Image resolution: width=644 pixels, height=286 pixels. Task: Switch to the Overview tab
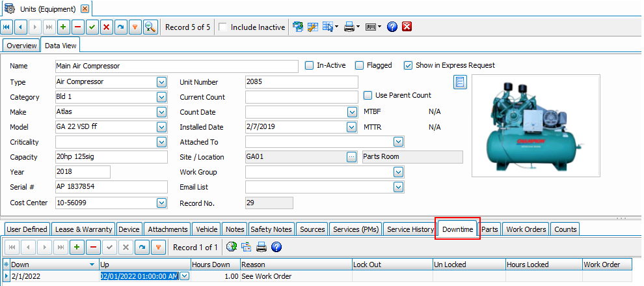[21, 46]
